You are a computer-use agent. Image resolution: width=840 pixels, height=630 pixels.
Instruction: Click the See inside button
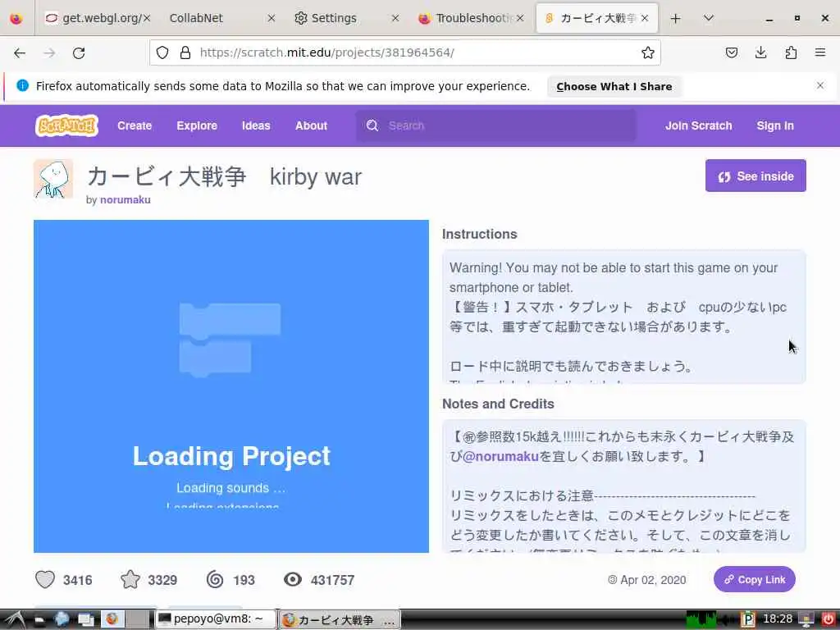pyautogui.click(x=756, y=176)
